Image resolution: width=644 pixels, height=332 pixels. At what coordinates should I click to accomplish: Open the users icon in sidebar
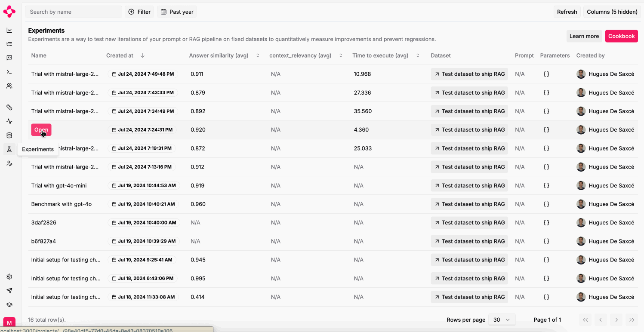click(x=9, y=86)
